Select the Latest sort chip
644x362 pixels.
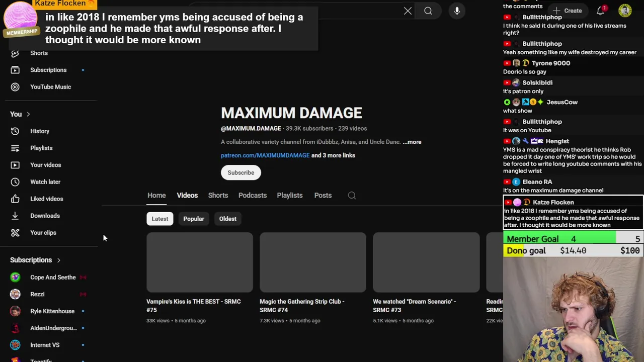pyautogui.click(x=160, y=219)
